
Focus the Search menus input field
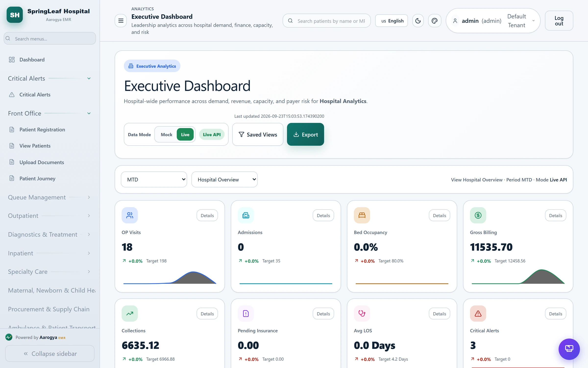(x=50, y=39)
